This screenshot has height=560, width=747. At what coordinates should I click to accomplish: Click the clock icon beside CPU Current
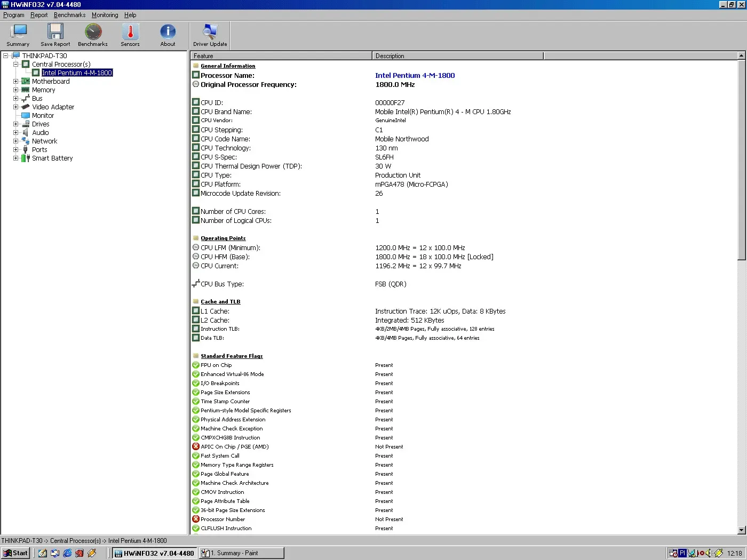tap(196, 266)
